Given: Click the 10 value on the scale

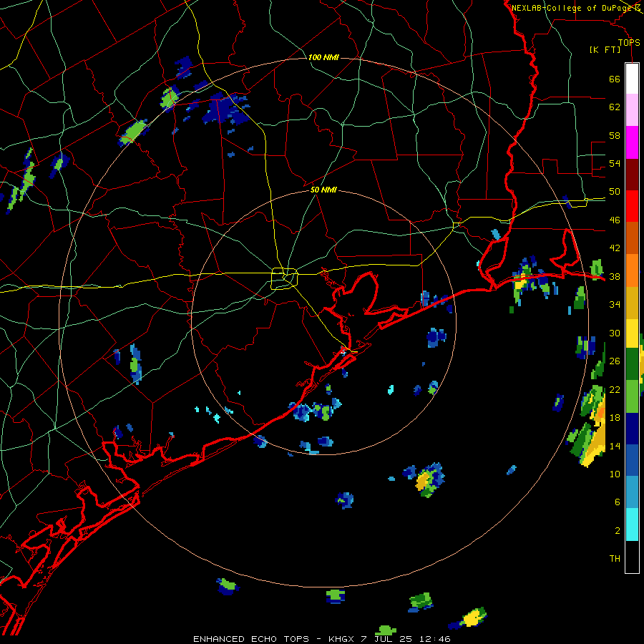Looking at the screenshot, I should pyautogui.click(x=615, y=474).
